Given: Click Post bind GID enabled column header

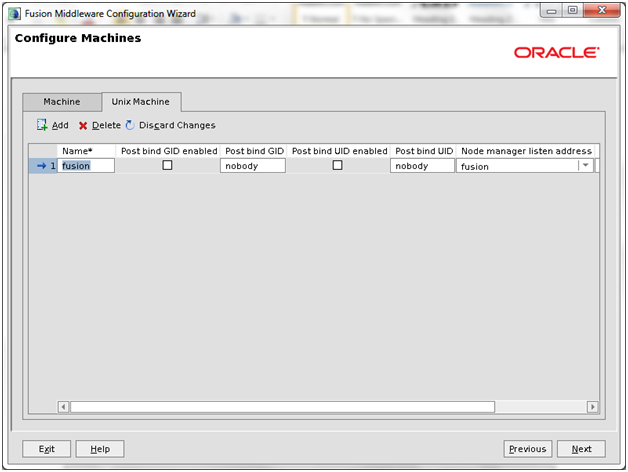Looking at the screenshot, I should point(169,151).
